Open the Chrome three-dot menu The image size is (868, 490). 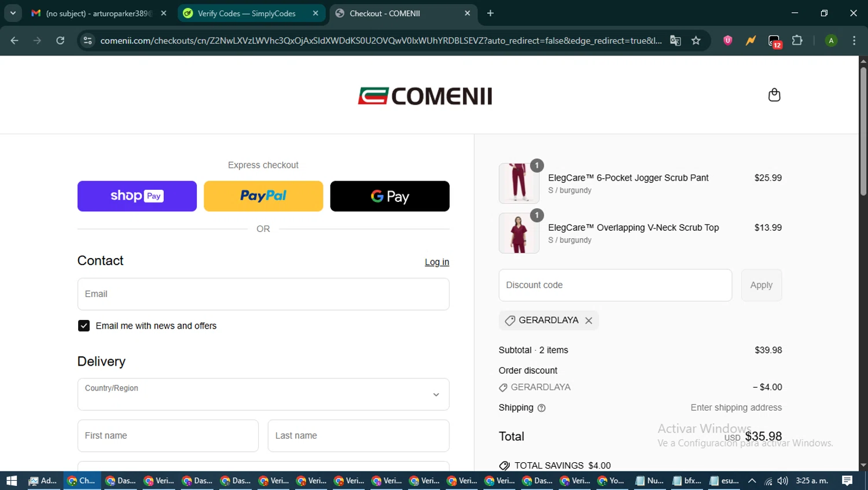pos(854,40)
